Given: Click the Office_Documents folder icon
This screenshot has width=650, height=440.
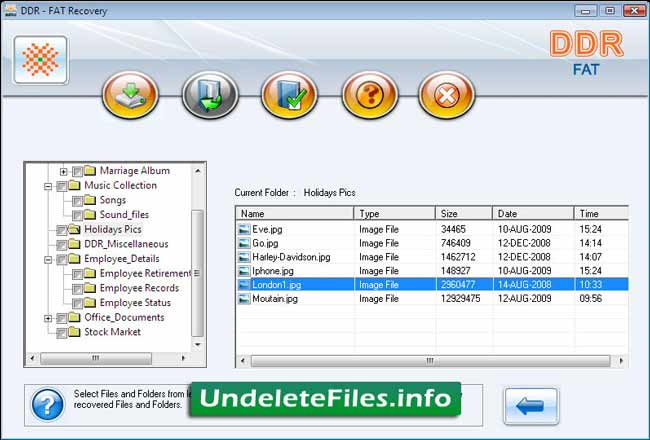Looking at the screenshot, I should point(74,317).
